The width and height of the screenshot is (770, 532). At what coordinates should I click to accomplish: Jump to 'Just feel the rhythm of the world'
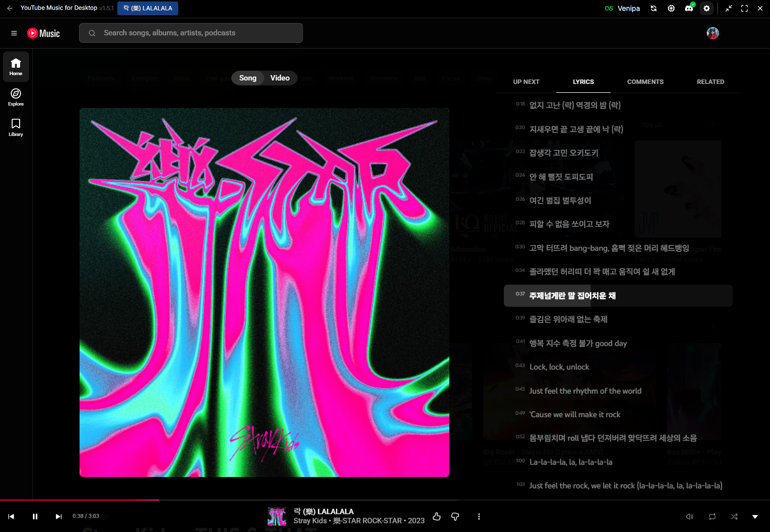[618, 391]
